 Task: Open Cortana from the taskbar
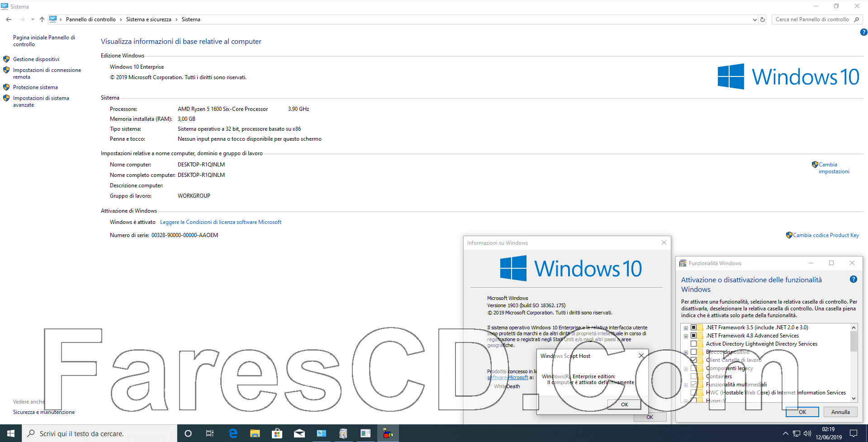coord(188,433)
